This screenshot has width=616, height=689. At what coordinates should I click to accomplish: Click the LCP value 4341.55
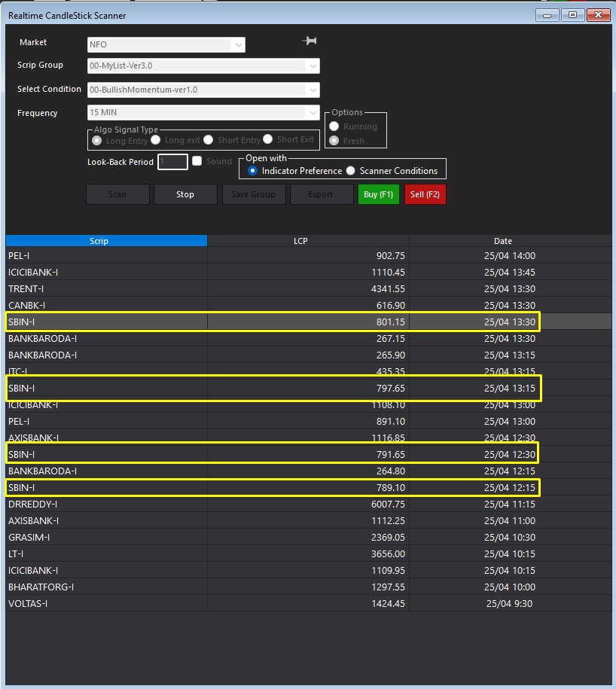pos(388,289)
